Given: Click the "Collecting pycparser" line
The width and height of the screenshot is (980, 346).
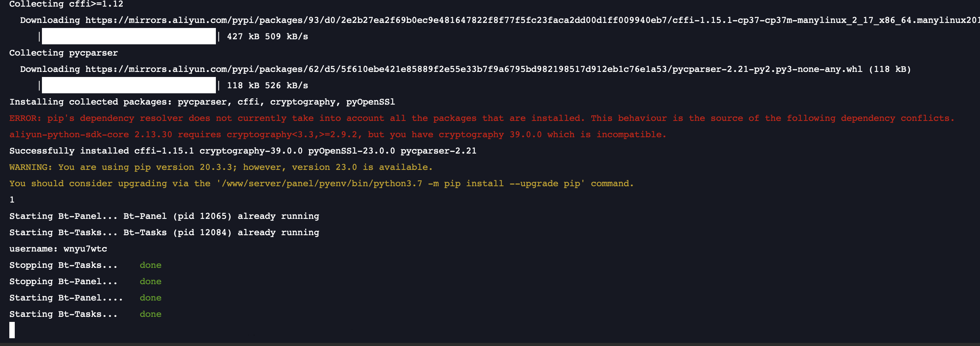Looking at the screenshot, I should tap(63, 53).
